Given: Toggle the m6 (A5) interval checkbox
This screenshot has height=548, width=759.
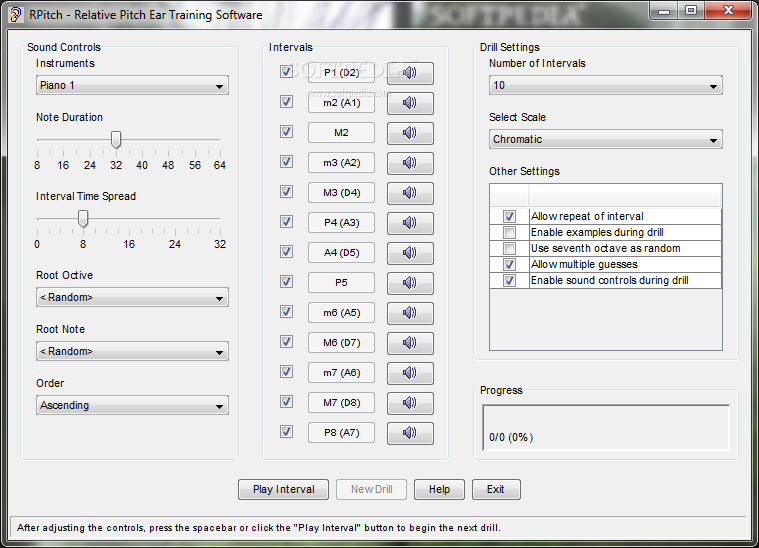Looking at the screenshot, I should click(287, 312).
